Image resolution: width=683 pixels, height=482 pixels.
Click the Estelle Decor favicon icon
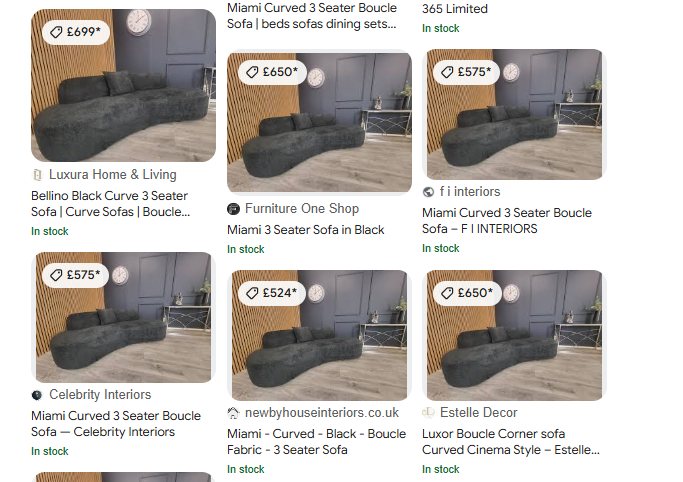(428, 413)
